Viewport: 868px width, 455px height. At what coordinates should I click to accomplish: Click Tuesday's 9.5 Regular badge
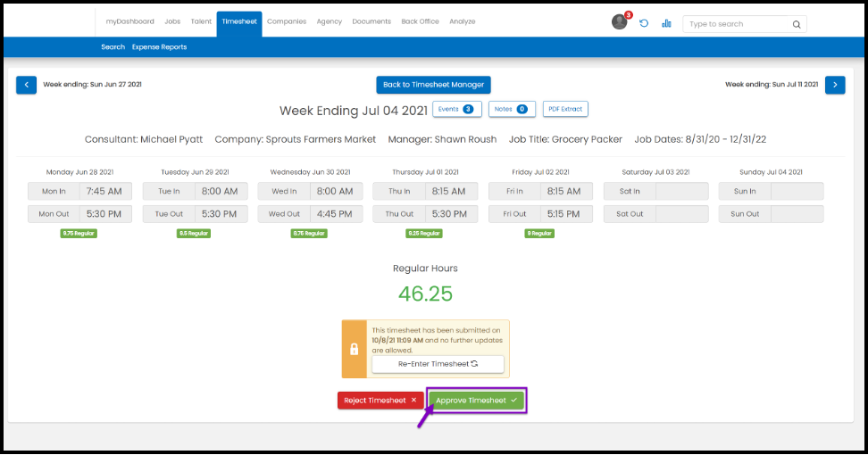click(194, 234)
